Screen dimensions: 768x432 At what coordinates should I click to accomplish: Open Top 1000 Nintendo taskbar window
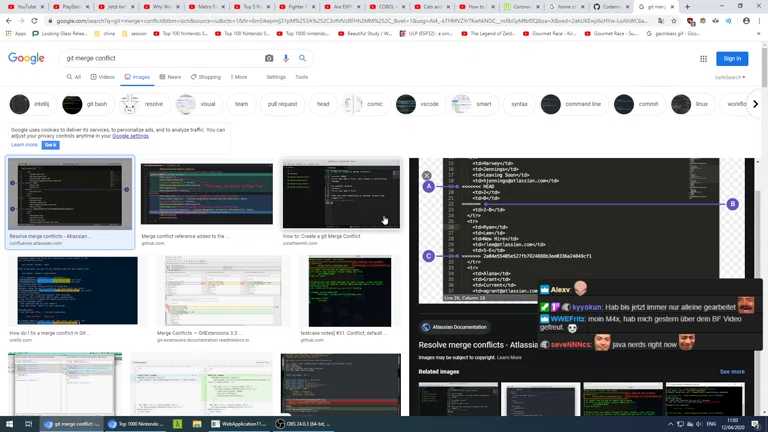[136, 424]
